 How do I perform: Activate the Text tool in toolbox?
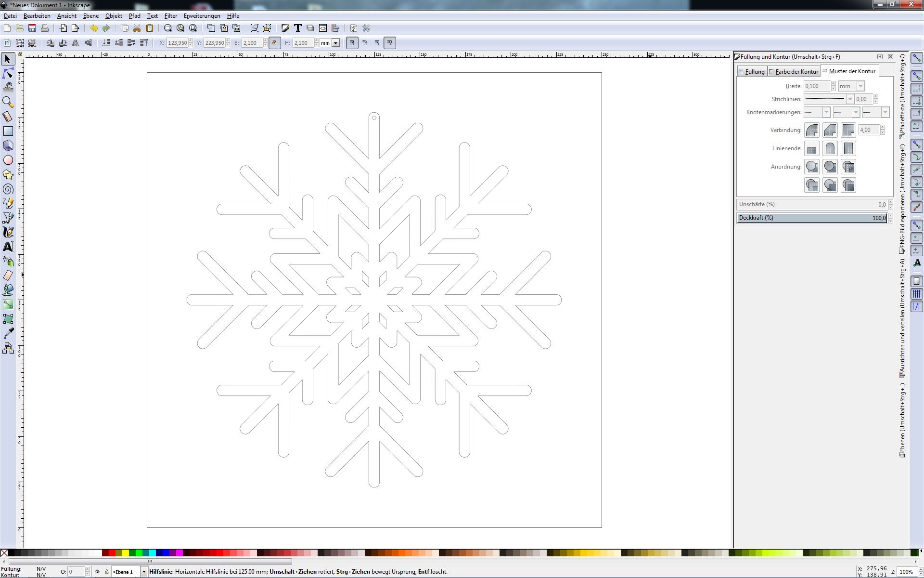8,247
